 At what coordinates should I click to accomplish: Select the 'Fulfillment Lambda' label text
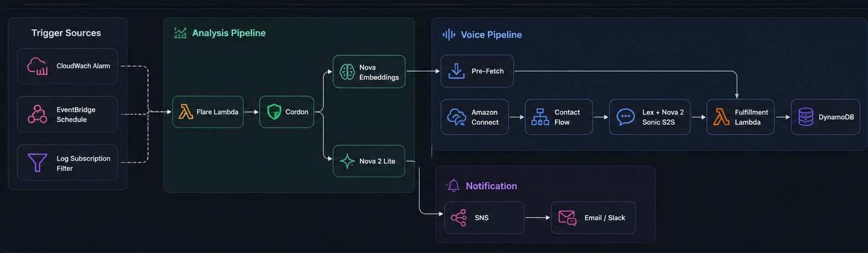click(x=751, y=117)
